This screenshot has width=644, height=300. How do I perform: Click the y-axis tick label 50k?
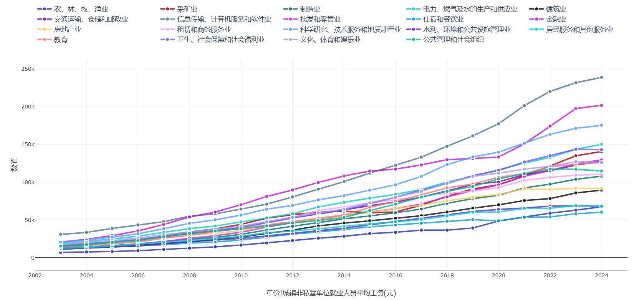click(30, 220)
